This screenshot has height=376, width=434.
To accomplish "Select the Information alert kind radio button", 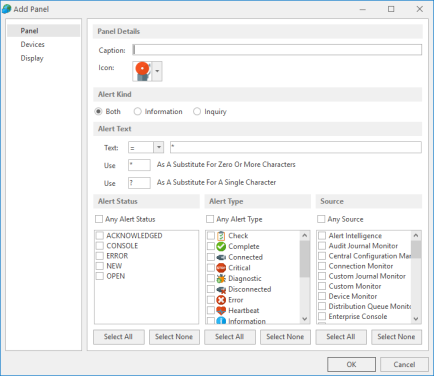I will coord(137,111).
